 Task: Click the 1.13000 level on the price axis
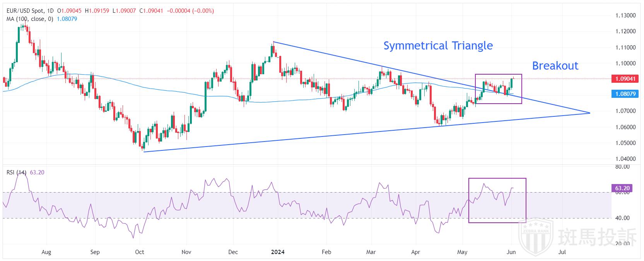625,15
